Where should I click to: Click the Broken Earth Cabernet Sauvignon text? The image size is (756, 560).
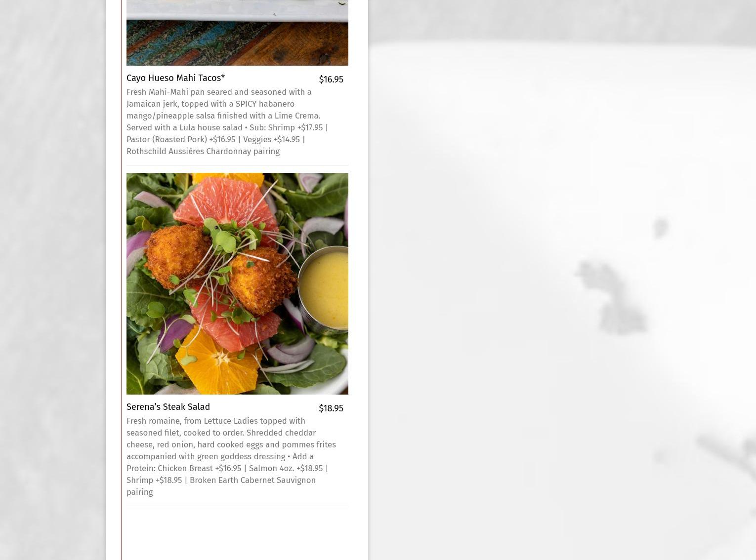pos(252,480)
